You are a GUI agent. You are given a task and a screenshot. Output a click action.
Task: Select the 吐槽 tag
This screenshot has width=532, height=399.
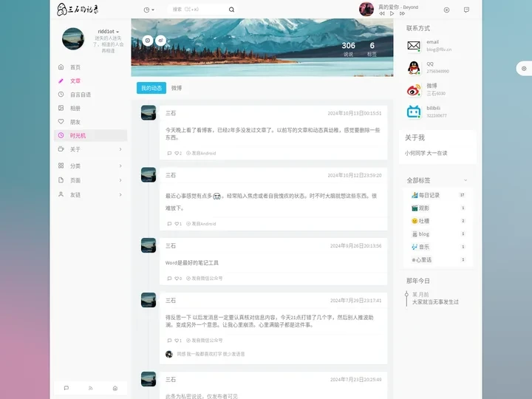click(420, 221)
